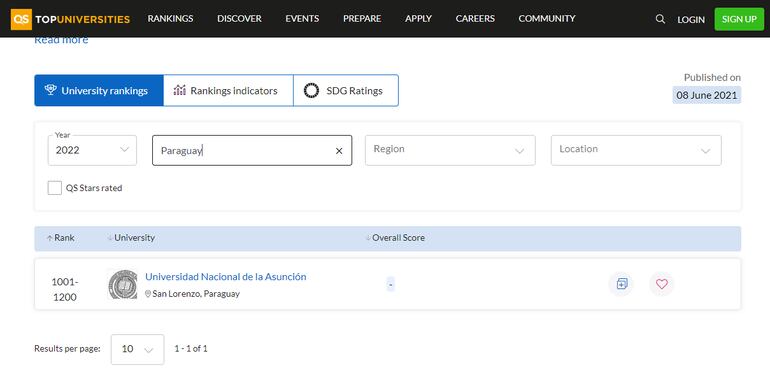
Task: Open the Year 2022 dropdown
Action: tap(92, 150)
